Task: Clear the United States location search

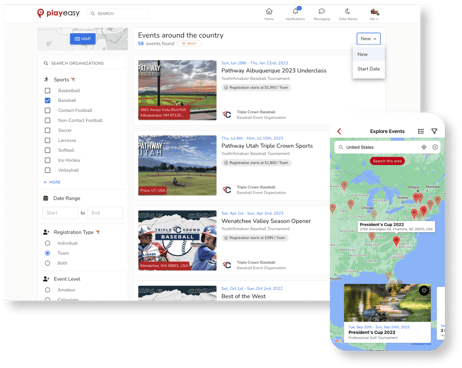Action: pos(435,147)
